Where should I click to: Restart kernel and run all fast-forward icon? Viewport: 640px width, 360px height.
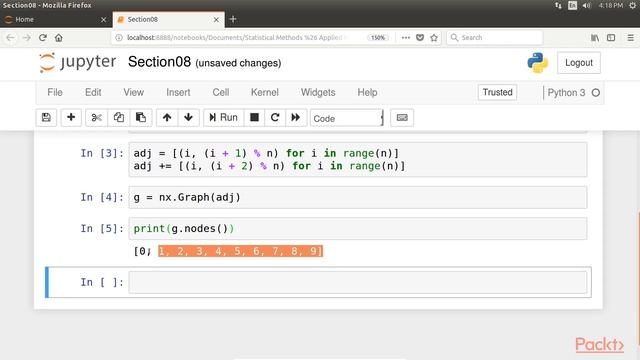296,118
